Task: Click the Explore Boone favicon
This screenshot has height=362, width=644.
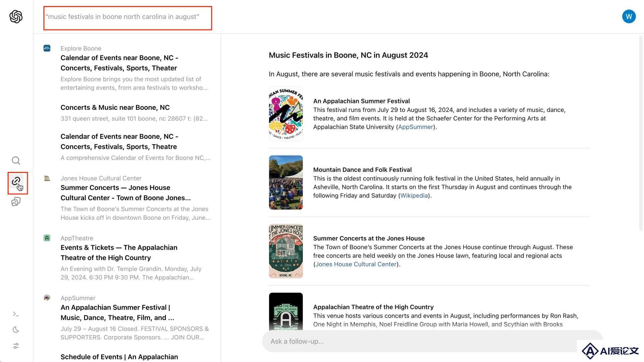Action: (x=47, y=48)
